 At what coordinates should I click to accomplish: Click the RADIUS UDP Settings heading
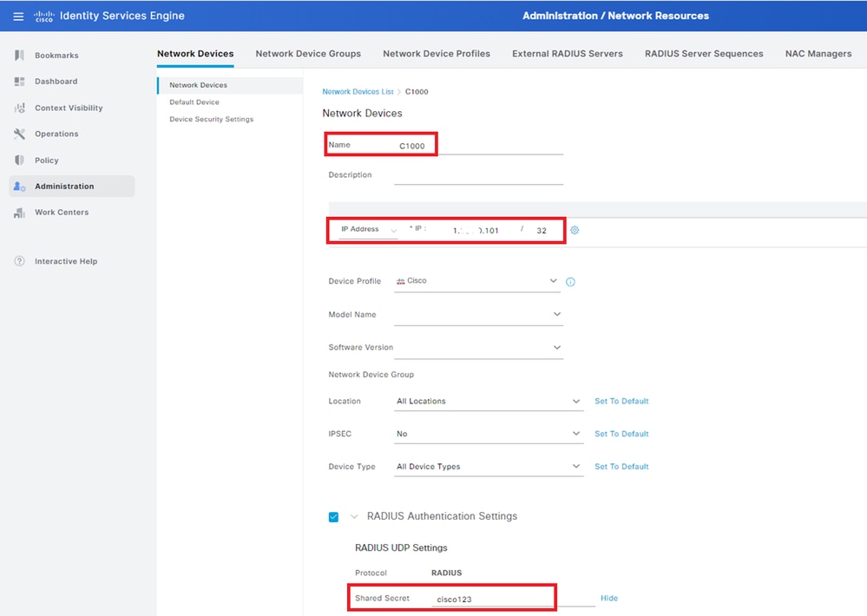click(401, 548)
